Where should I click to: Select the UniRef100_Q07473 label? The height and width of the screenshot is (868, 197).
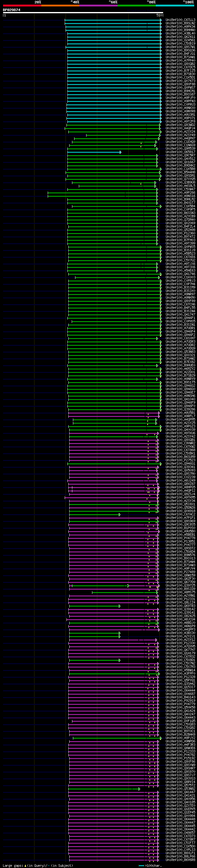point(180,81)
